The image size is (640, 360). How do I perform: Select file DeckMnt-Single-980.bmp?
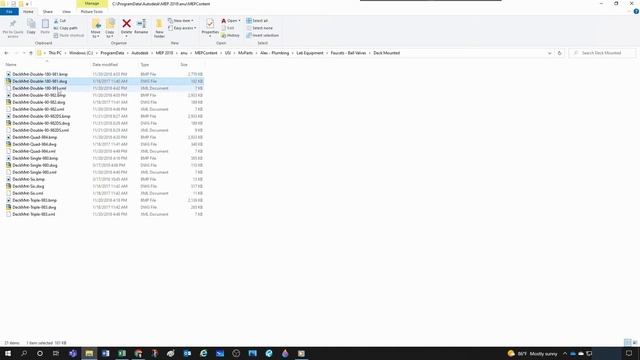[35, 158]
